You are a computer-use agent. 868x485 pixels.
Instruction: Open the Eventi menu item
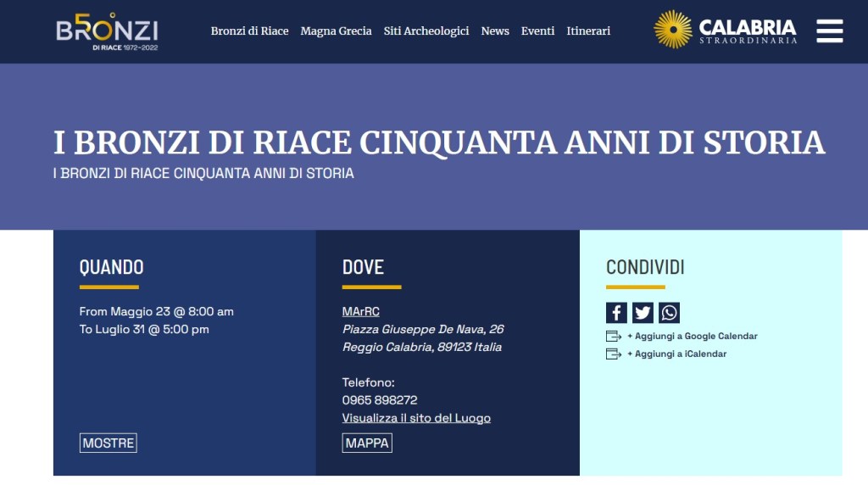click(x=537, y=31)
